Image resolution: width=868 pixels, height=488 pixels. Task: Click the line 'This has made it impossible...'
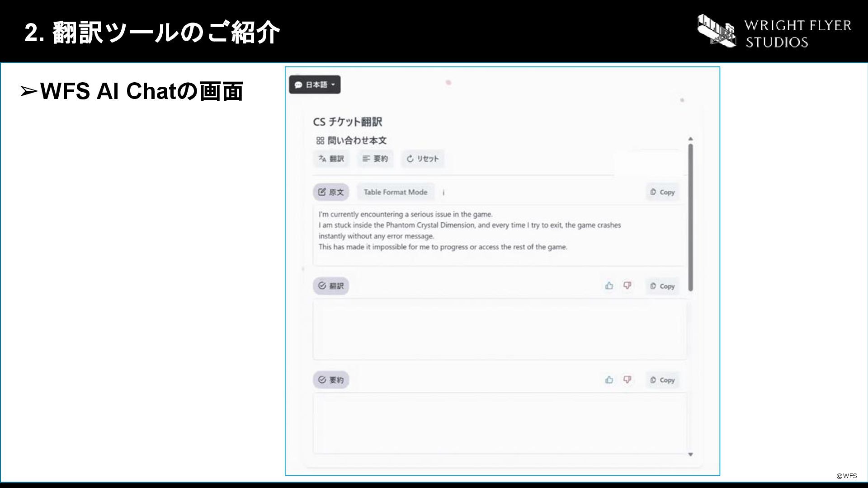(x=443, y=247)
